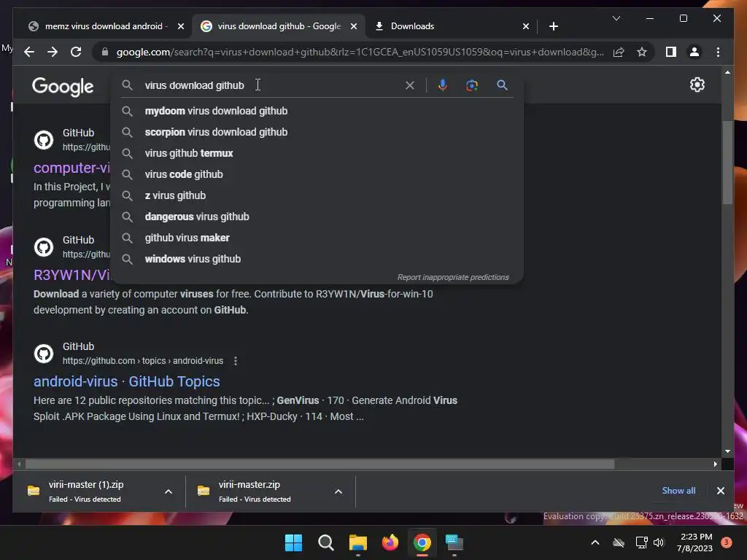Open a new browser tab
The image size is (747, 560).
coord(553,26)
